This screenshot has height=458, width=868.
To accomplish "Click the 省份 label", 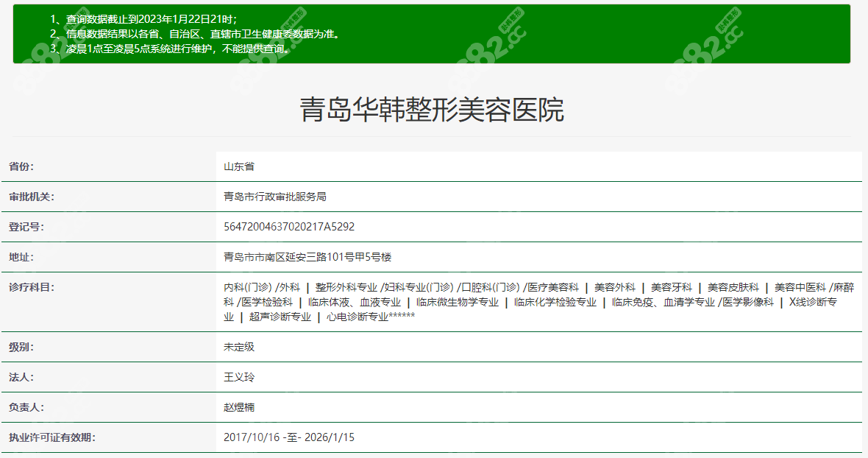I will (x=21, y=166).
